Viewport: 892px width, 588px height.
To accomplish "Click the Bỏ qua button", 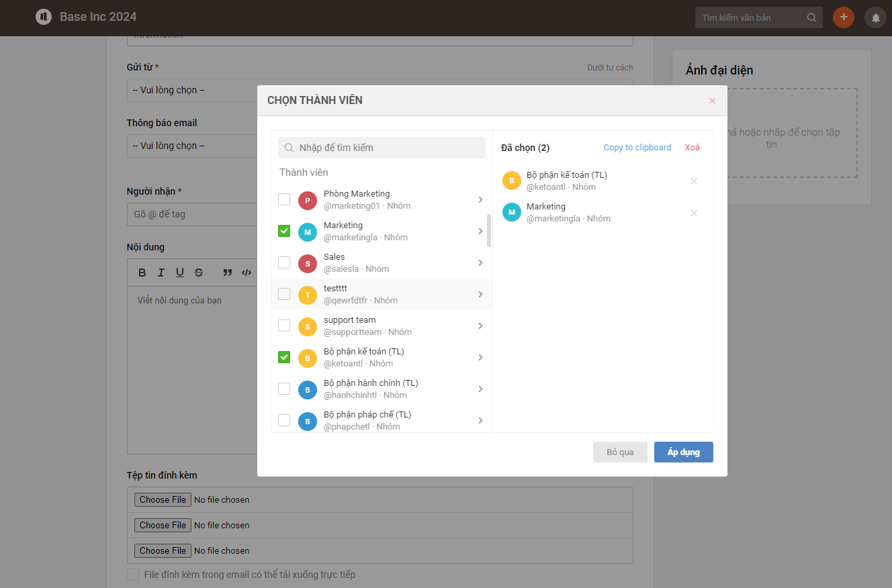I will pyautogui.click(x=620, y=452).
